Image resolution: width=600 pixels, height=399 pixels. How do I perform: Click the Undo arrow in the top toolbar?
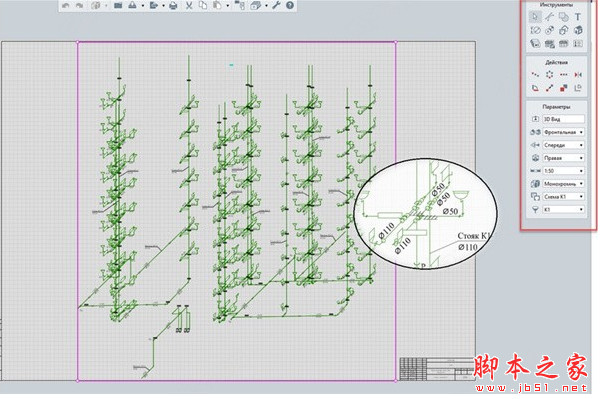66,5
